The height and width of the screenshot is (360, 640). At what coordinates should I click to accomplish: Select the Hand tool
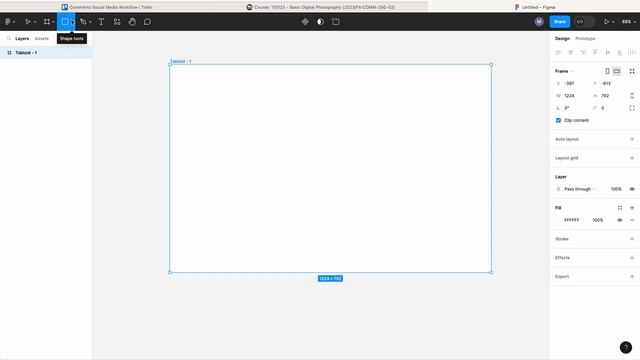[132, 22]
